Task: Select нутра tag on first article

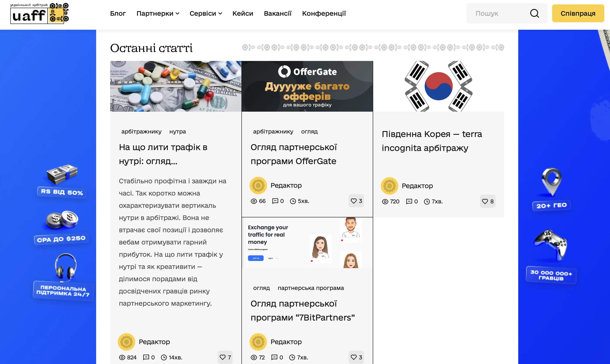Action: [x=178, y=132]
